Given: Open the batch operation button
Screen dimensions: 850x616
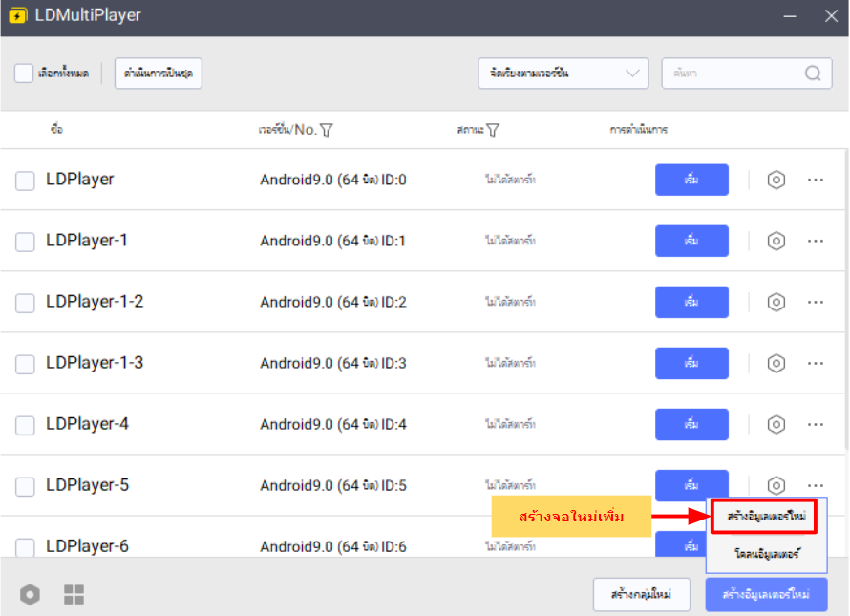Looking at the screenshot, I should [x=159, y=74].
